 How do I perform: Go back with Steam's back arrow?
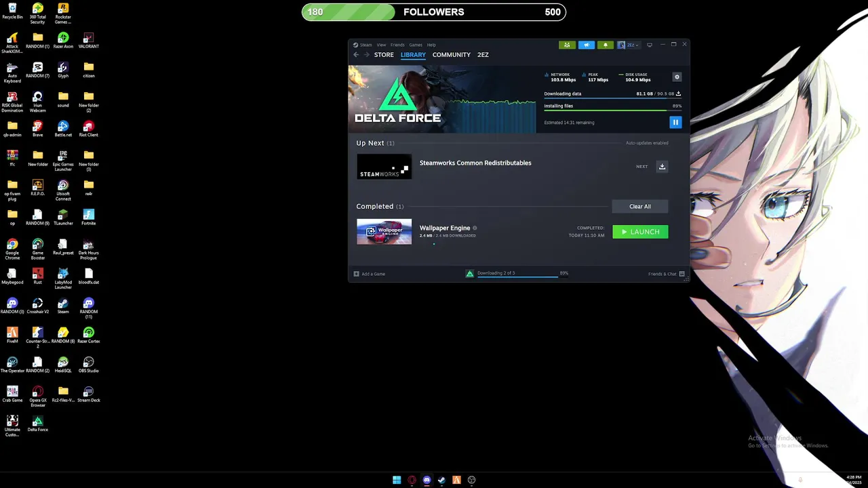click(x=356, y=55)
